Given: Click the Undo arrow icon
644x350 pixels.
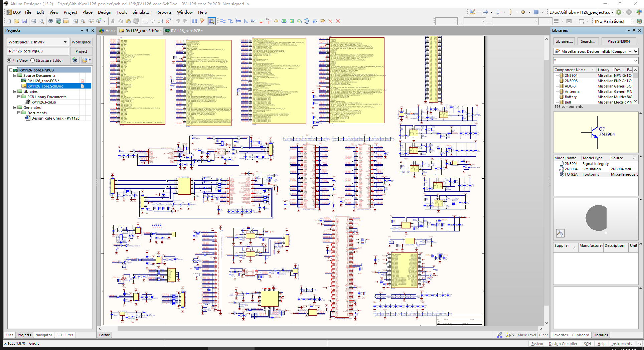Looking at the screenshot, I should tap(178, 21).
